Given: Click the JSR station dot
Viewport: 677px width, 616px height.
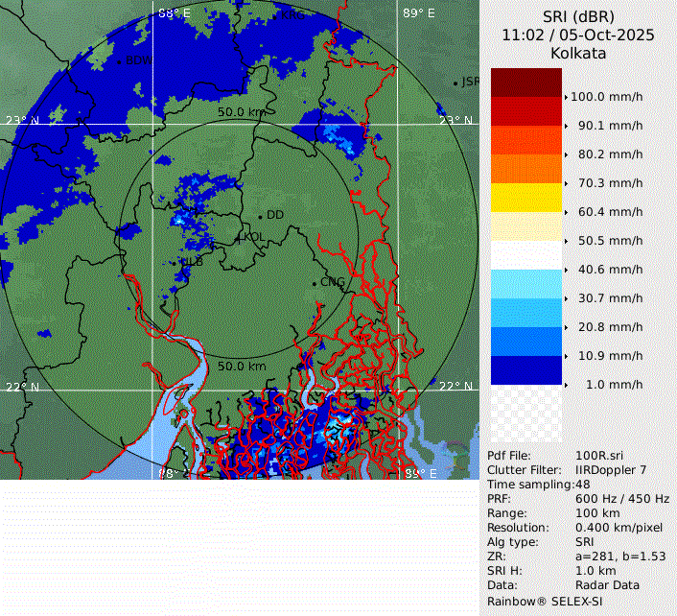Looking at the screenshot, I should tap(455, 83).
